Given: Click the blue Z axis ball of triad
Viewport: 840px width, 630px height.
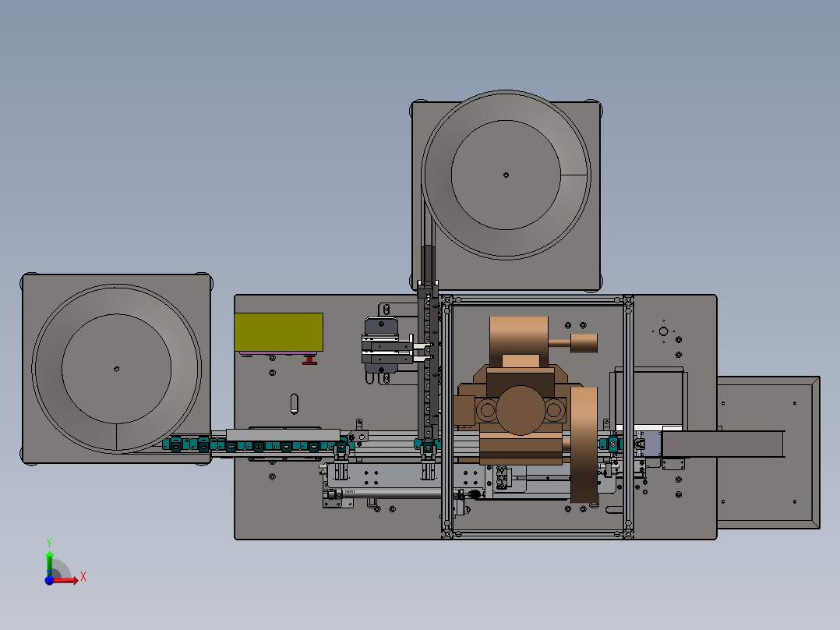Looking at the screenshot, I should 49,580.
